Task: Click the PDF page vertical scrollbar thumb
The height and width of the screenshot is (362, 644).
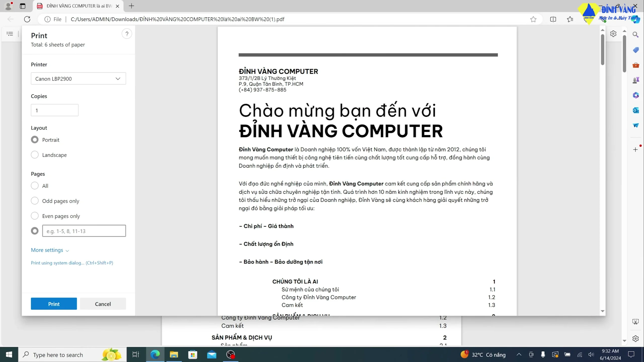Action: pos(624,54)
